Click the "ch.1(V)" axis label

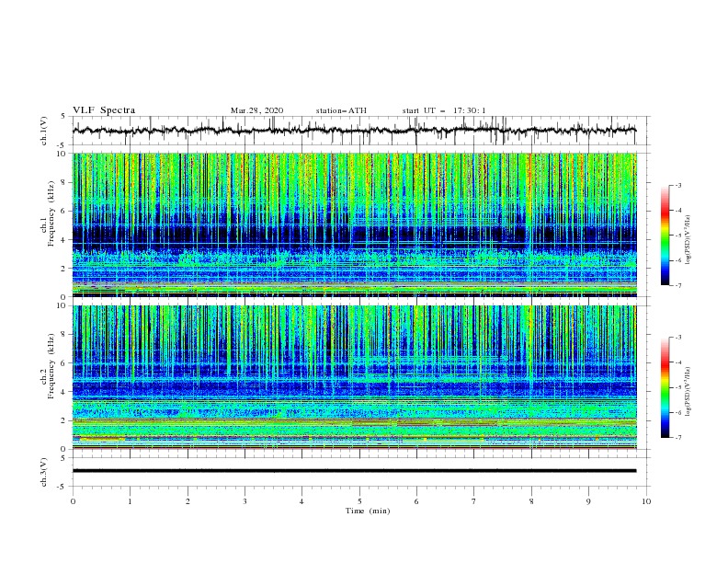tap(44, 131)
